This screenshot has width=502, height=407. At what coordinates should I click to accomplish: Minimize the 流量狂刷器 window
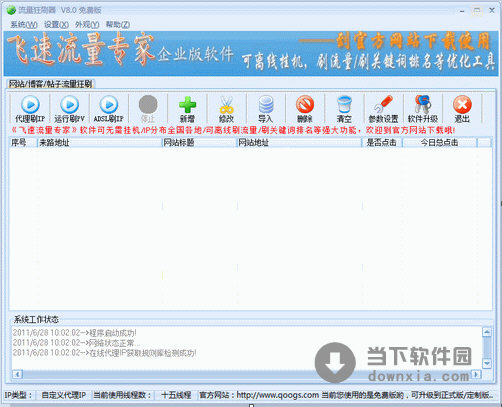(462, 11)
